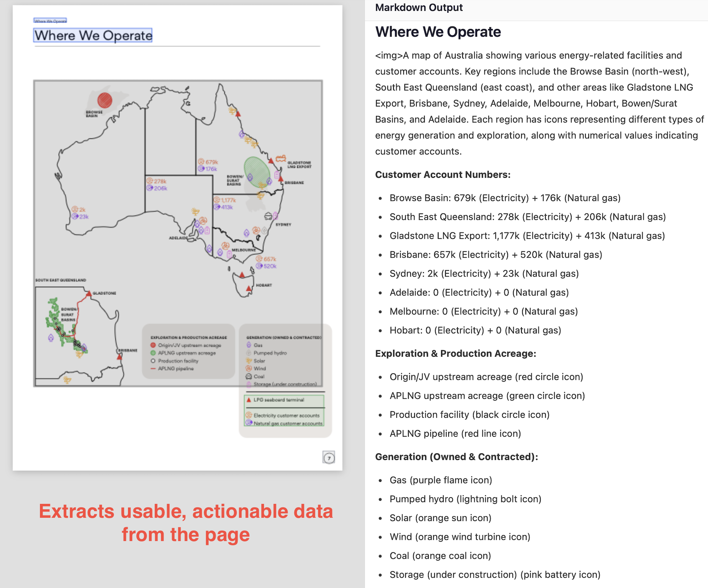This screenshot has width=708, height=588.
Task: Click the page number 7 badge
Action: (x=329, y=458)
